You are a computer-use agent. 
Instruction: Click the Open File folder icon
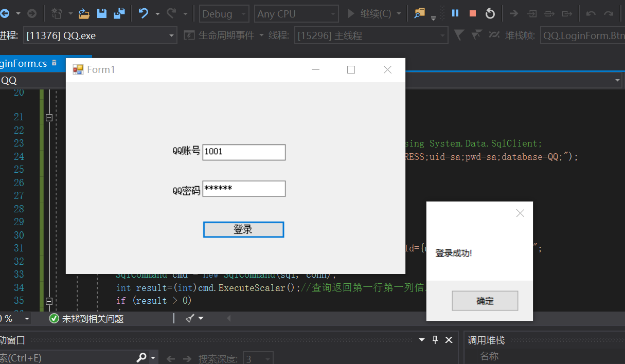[84, 13]
